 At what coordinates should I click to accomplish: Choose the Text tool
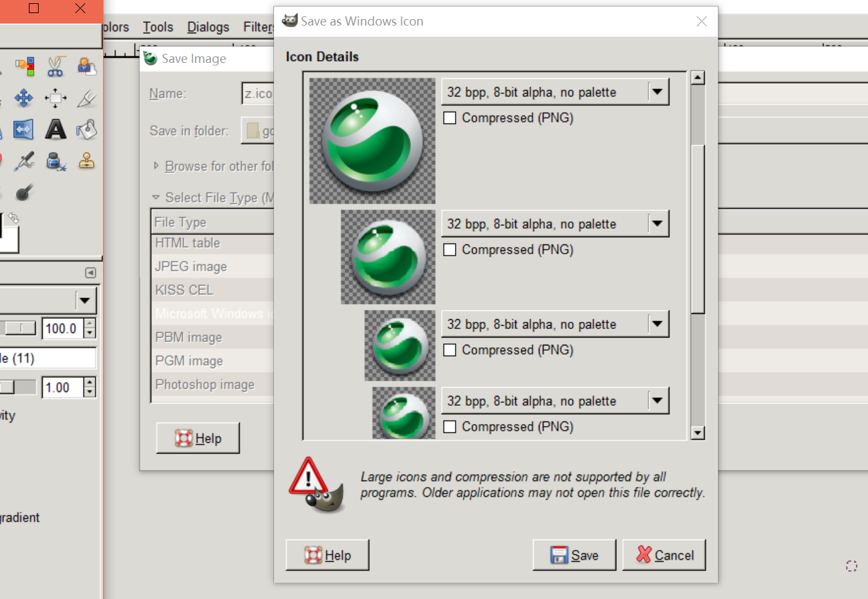(x=56, y=130)
